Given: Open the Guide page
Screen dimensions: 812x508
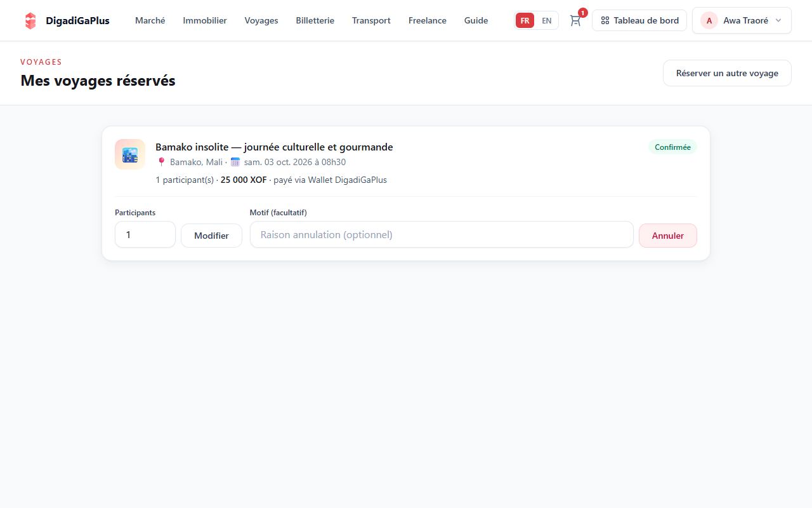Looking at the screenshot, I should click(x=476, y=20).
